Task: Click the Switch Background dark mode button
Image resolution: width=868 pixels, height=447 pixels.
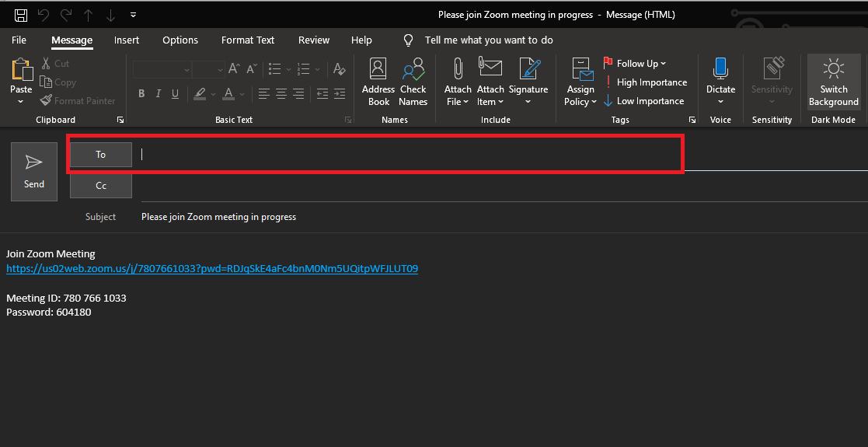Action: (834, 82)
